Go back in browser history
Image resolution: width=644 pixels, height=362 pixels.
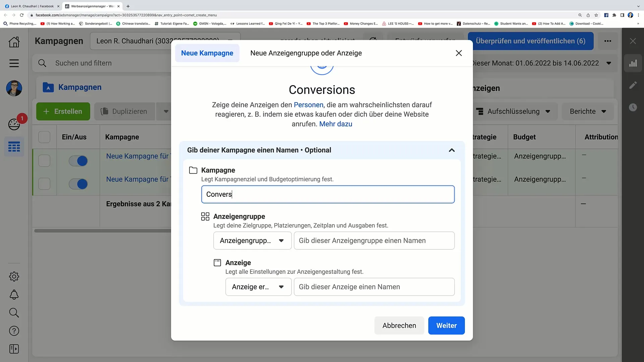pos(6,15)
